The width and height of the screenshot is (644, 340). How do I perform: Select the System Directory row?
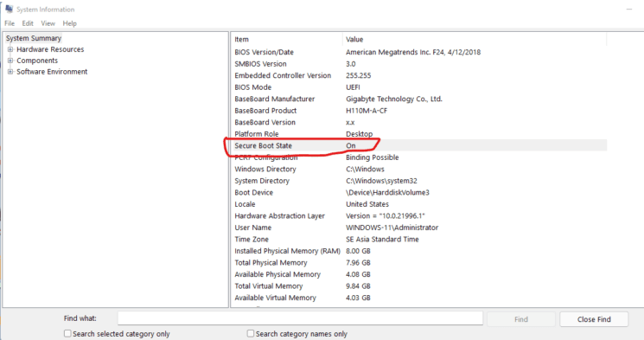(419, 181)
